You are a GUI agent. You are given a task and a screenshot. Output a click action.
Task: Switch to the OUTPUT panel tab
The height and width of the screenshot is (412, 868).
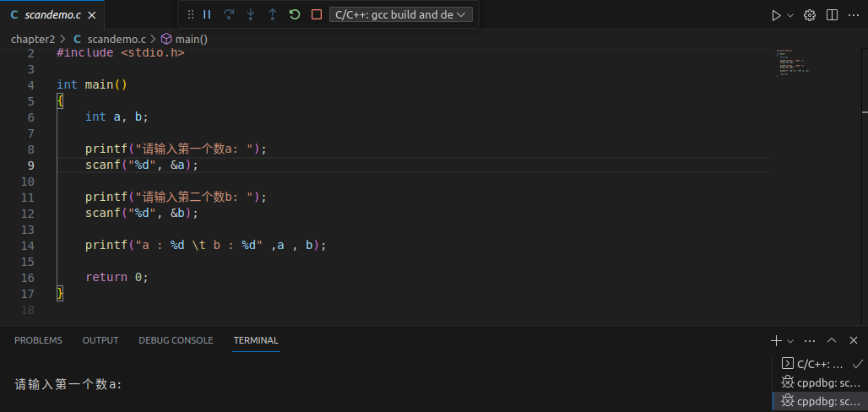[100, 340]
